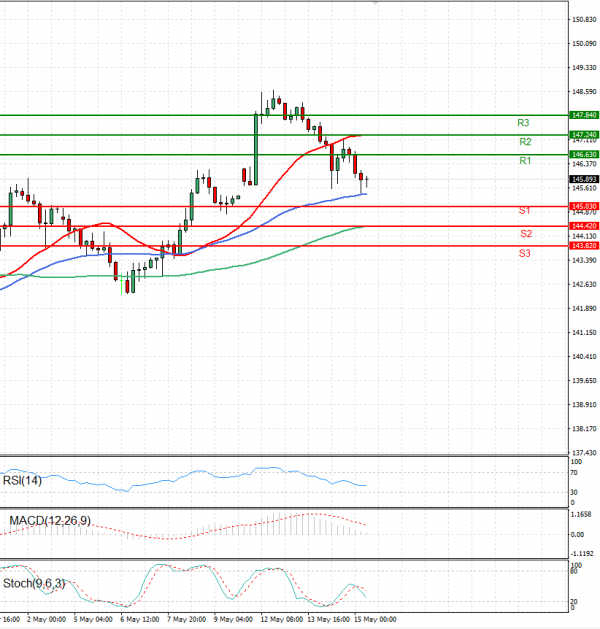
Task: Click the 147.240 green price tag
Action: 583,134
